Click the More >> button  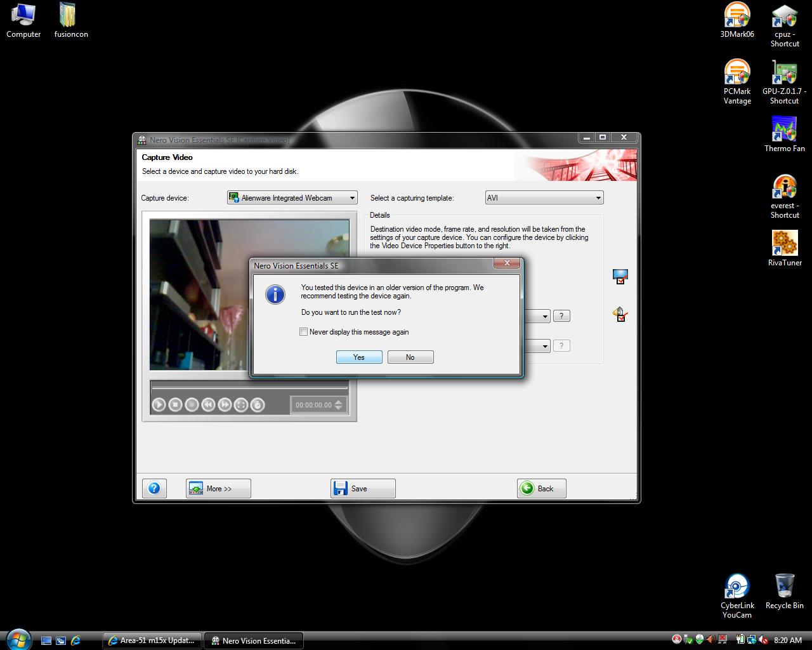coord(218,488)
